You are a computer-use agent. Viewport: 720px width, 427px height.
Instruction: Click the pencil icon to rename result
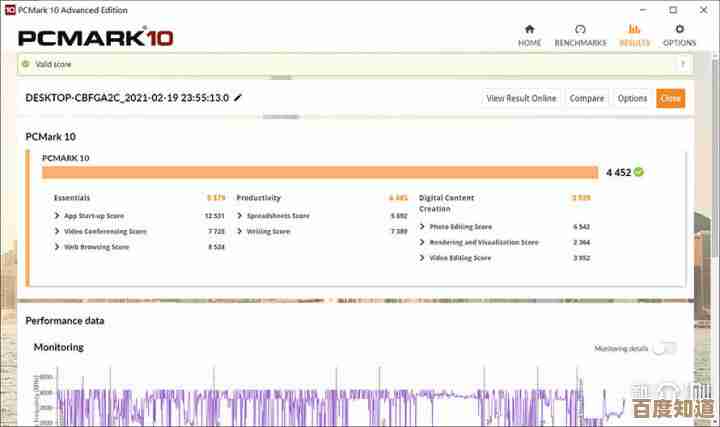tap(238, 97)
